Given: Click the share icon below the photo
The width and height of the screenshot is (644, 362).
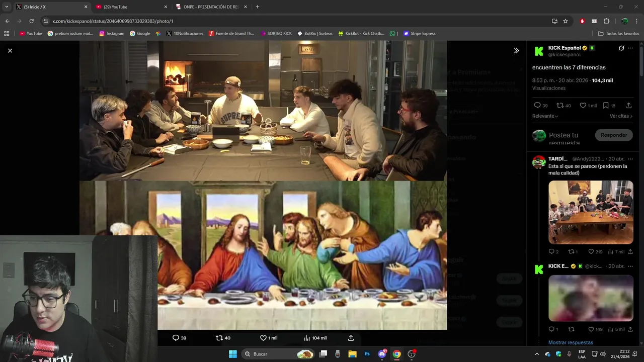Looking at the screenshot, I should [351, 338].
